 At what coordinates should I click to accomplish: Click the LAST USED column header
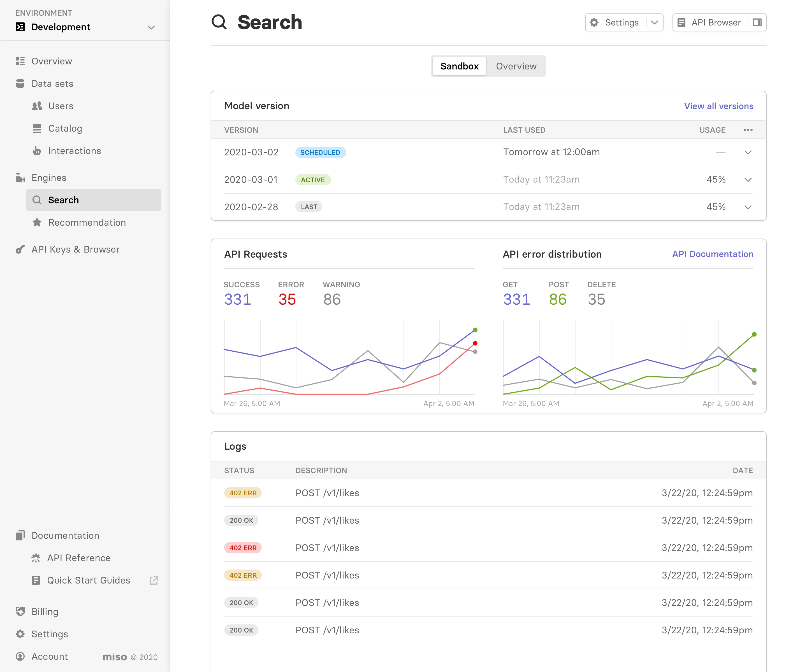524,130
